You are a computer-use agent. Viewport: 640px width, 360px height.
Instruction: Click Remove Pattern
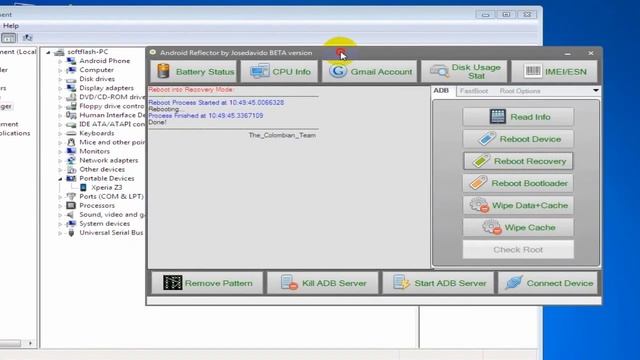pyautogui.click(x=207, y=283)
